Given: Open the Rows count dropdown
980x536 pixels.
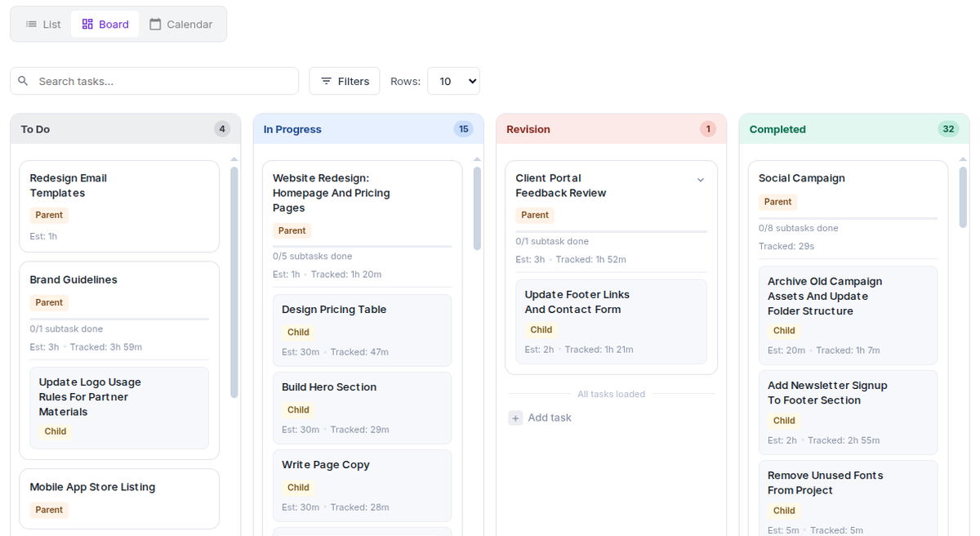Looking at the screenshot, I should click(x=453, y=81).
